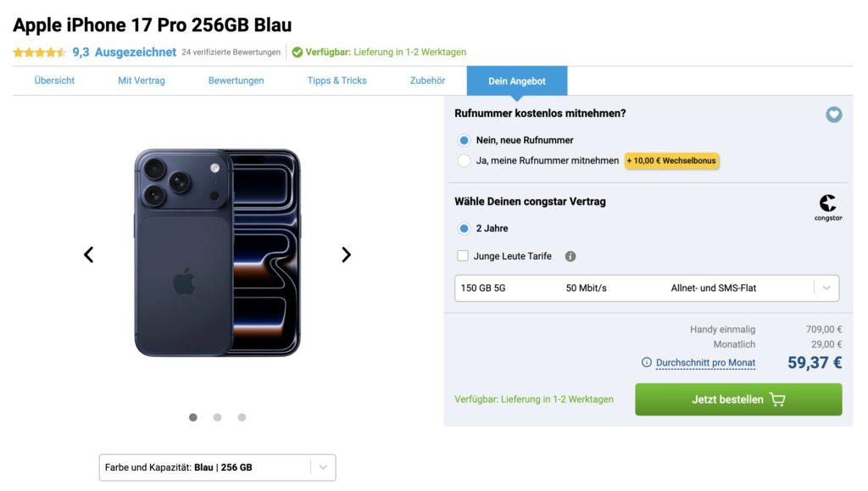
Task: Open Durchschnitt pro Monat link
Action: tap(705, 363)
